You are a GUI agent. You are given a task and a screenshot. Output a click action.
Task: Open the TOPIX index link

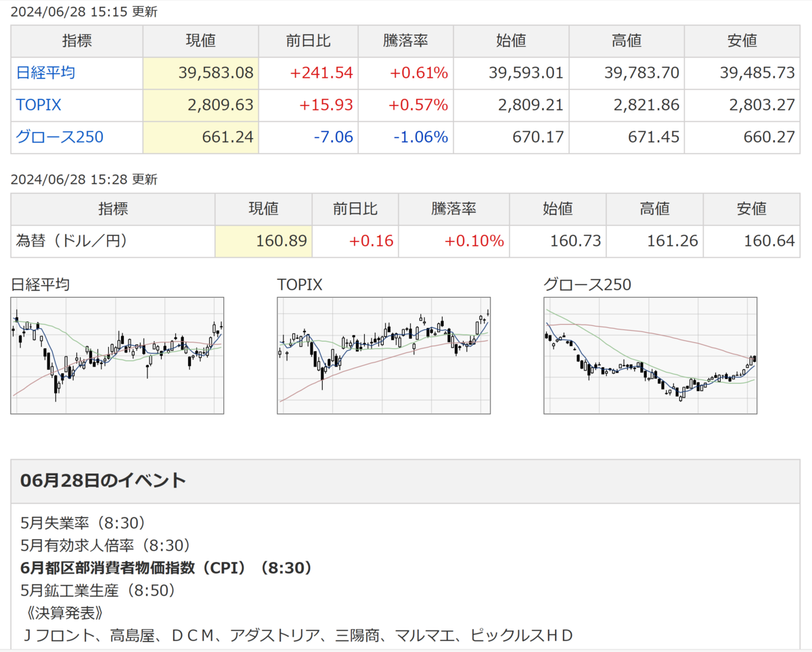coord(39,106)
